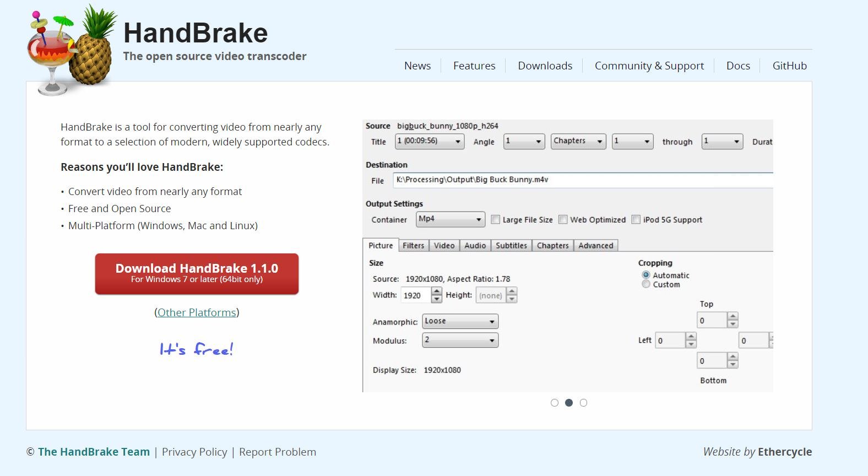Select the second carousel dot indicator
The width and height of the screenshot is (868, 476).
pos(569,403)
